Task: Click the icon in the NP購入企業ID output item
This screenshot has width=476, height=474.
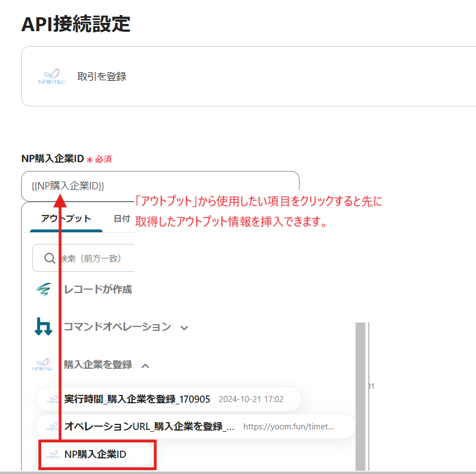Action: click(53, 455)
